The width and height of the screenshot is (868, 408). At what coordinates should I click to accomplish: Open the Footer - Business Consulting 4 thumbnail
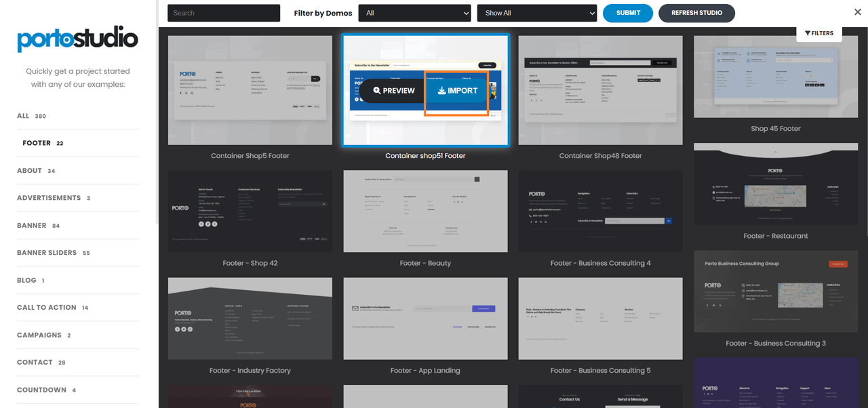(600, 211)
